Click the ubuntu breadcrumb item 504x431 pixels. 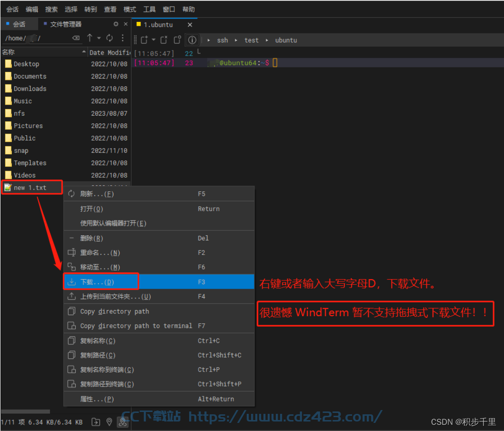pos(286,40)
